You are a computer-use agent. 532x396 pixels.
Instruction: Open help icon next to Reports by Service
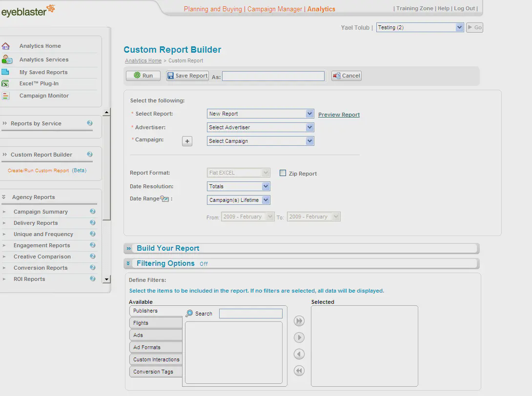coord(90,123)
